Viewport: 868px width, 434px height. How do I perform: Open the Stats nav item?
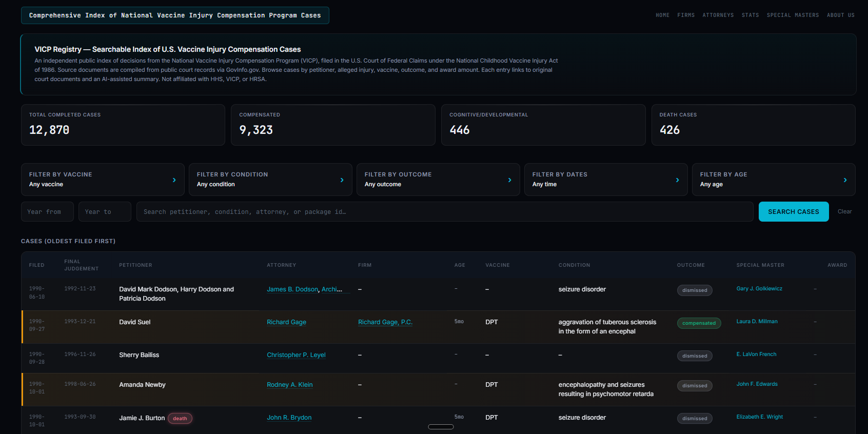750,15
